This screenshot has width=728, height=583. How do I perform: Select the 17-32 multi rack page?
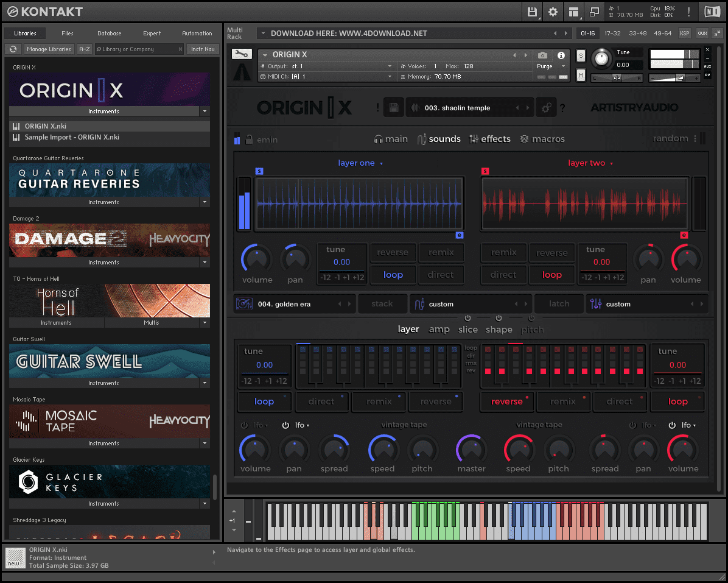pyautogui.click(x=612, y=33)
